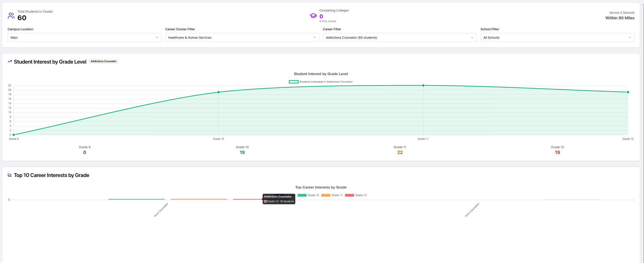644x263 pixels.
Task: Click the students group icon
Action: [x=11, y=16]
